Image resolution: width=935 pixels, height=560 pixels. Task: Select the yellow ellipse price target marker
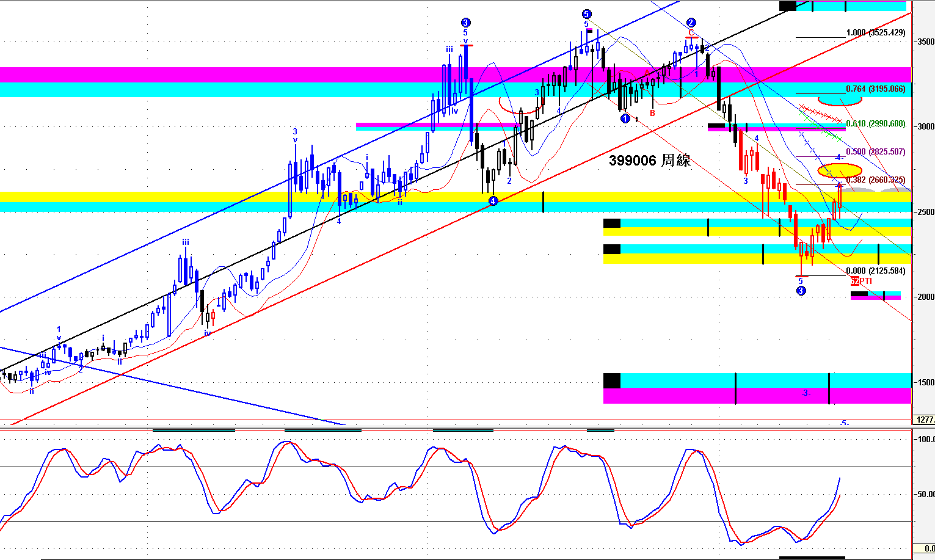(840, 170)
